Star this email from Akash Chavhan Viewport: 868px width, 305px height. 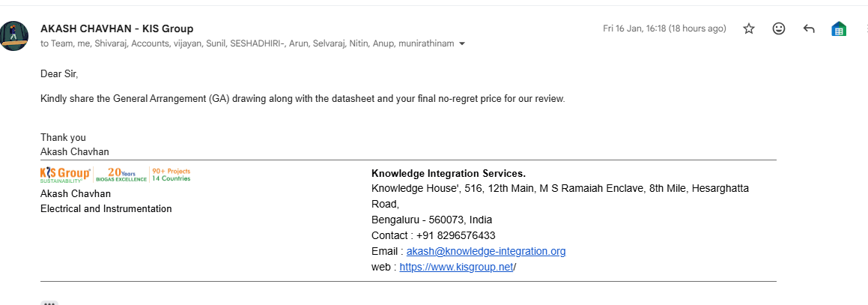(x=749, y=28)
